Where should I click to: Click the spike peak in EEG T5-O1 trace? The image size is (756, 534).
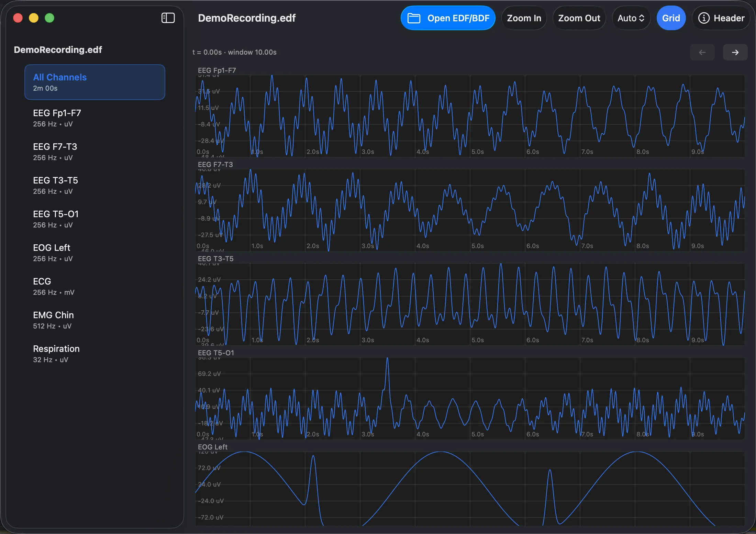[387, 359]
